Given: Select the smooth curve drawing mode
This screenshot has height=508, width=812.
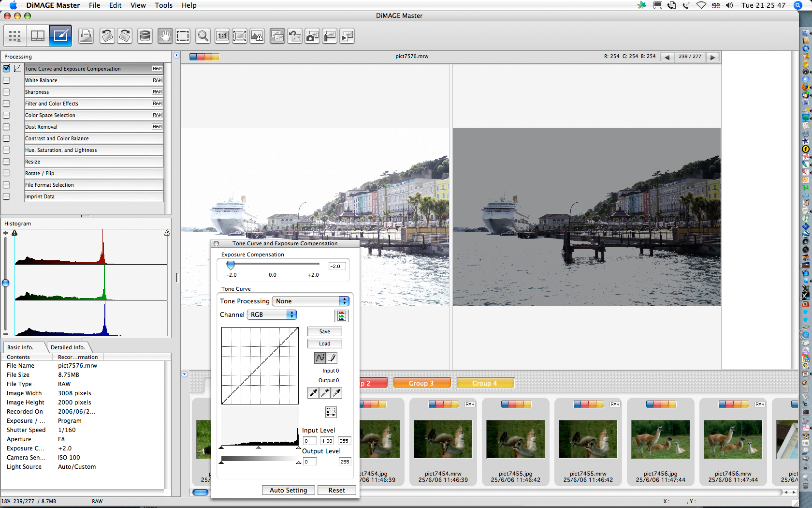Looking at the screenshot, I should (x=320, y=358).
